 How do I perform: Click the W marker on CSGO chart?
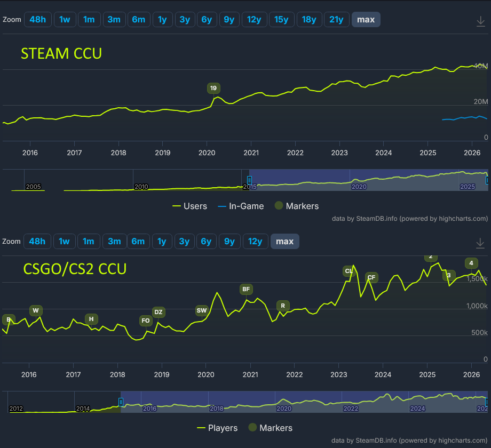click(x=36, y=310)
